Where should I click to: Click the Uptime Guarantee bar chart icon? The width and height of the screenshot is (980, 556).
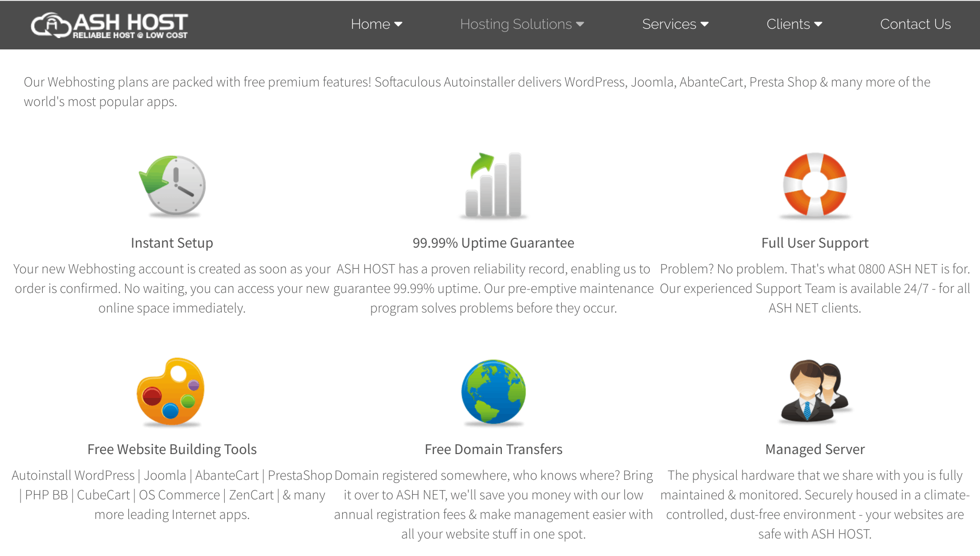coord(493,185)
